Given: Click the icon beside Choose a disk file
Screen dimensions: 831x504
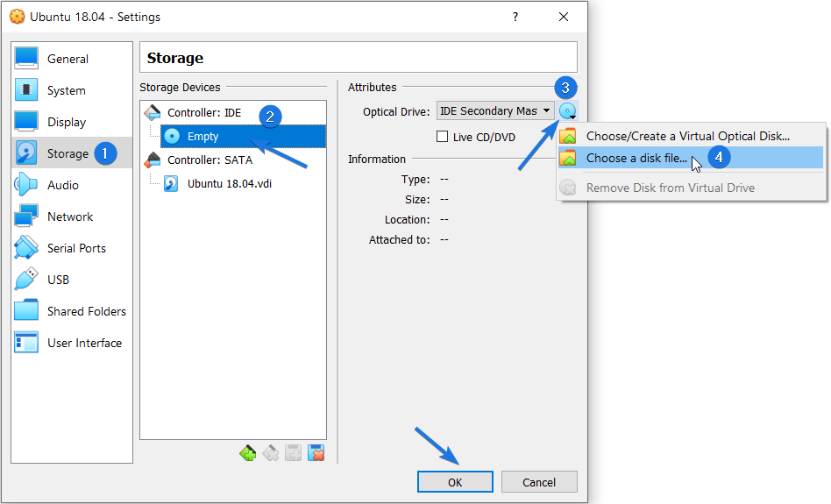Looking at the screenshot, I should (568, 158).
